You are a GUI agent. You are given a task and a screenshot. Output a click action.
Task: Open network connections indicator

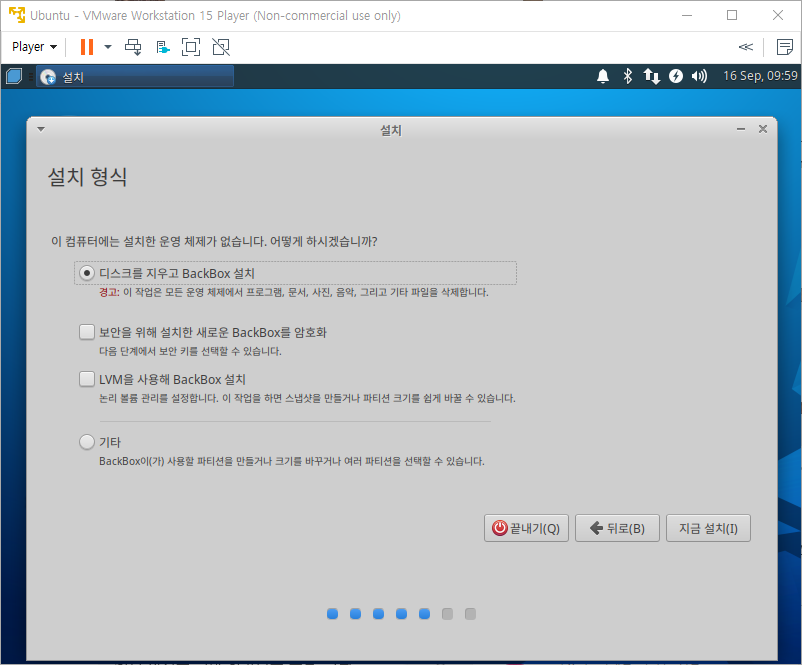(x=651, y=76)
